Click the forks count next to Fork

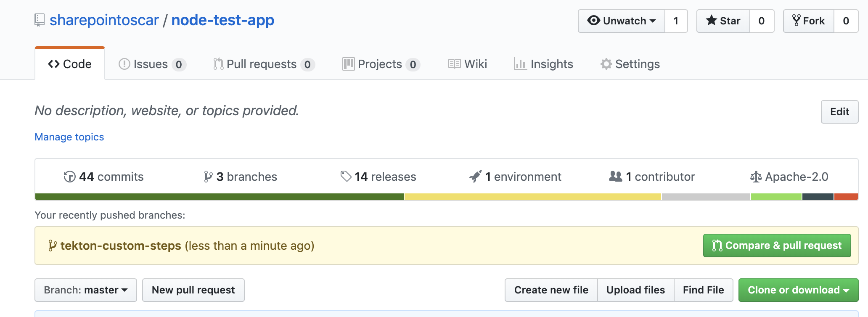(x=846, y=21)
